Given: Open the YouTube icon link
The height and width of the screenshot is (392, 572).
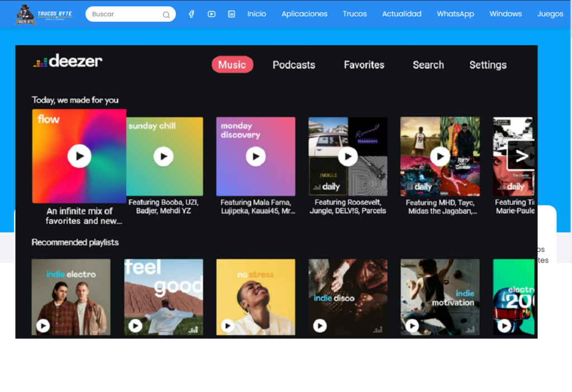Looking at the screenshot, I should (212, 14).
